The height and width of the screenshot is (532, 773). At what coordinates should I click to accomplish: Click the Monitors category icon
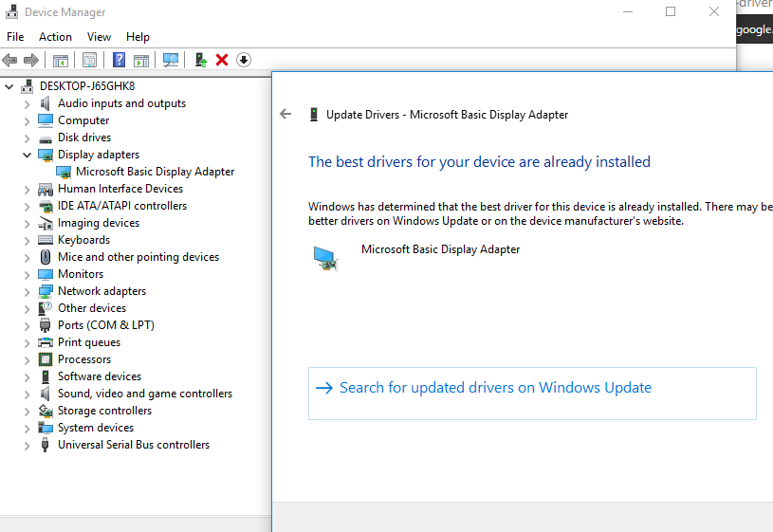[46, 274]
